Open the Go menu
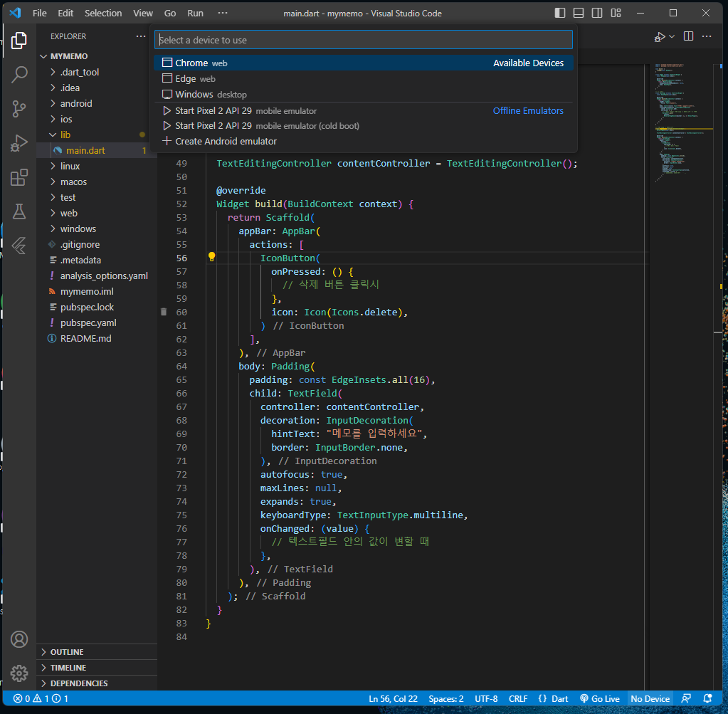728x714 pixels. pyautogui.click(x=170, y=13)
